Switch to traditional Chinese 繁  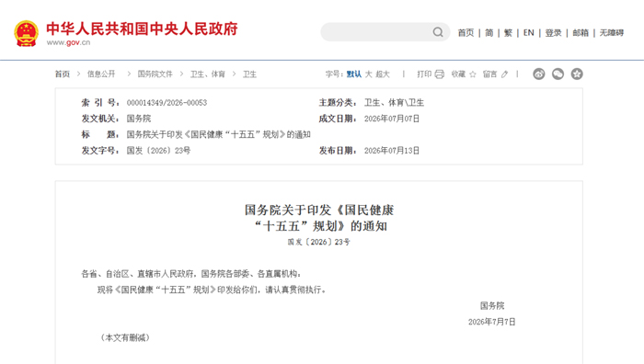coord(508,33)
